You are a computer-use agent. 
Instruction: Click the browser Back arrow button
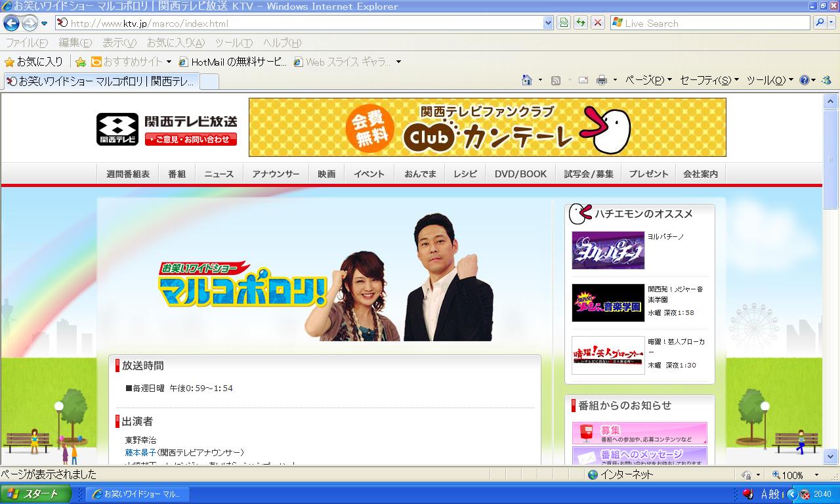coord(11,23)
